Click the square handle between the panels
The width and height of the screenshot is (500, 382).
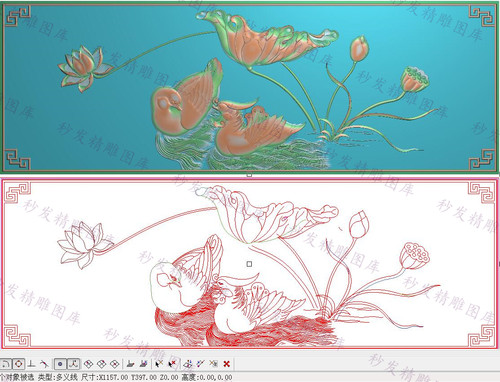249,175
